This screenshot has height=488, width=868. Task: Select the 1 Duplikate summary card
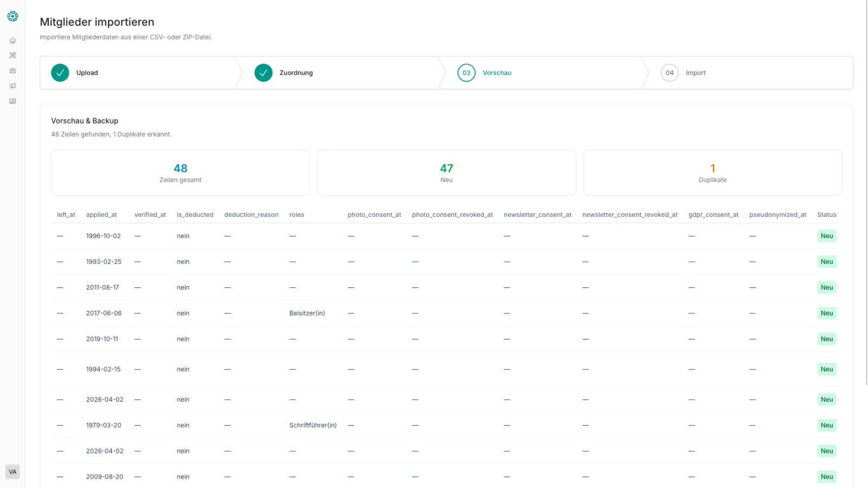[712, 172]
